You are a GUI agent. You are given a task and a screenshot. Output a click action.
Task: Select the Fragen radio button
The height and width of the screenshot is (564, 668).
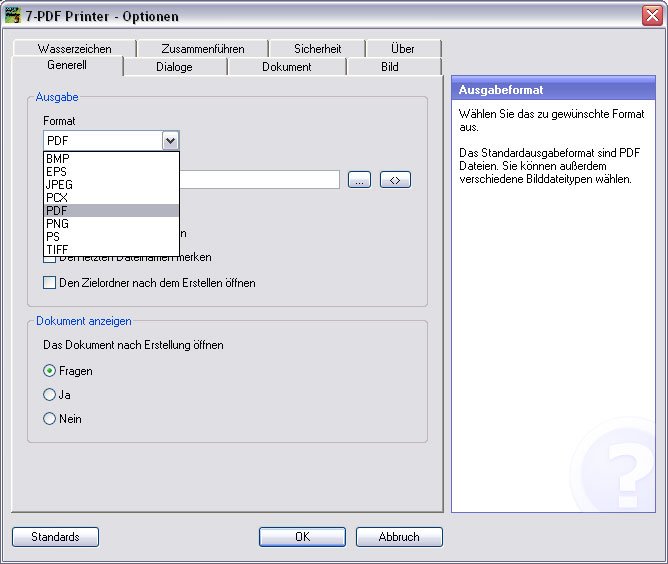49,371
